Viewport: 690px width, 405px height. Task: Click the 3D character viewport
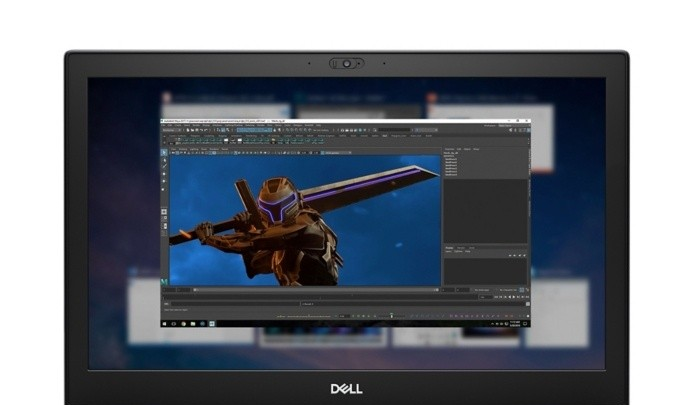(305, 220)
